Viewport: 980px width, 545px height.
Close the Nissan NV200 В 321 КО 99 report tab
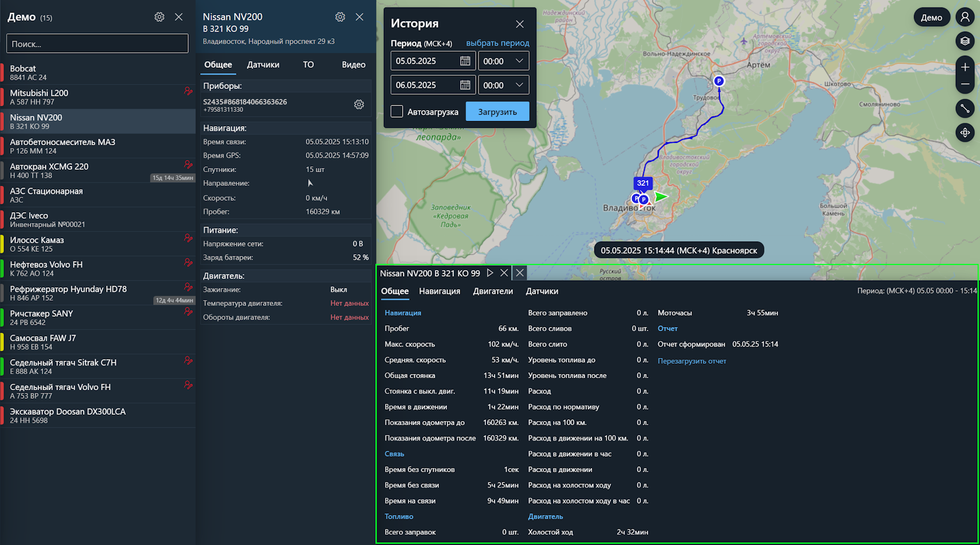tap(504, 273)
